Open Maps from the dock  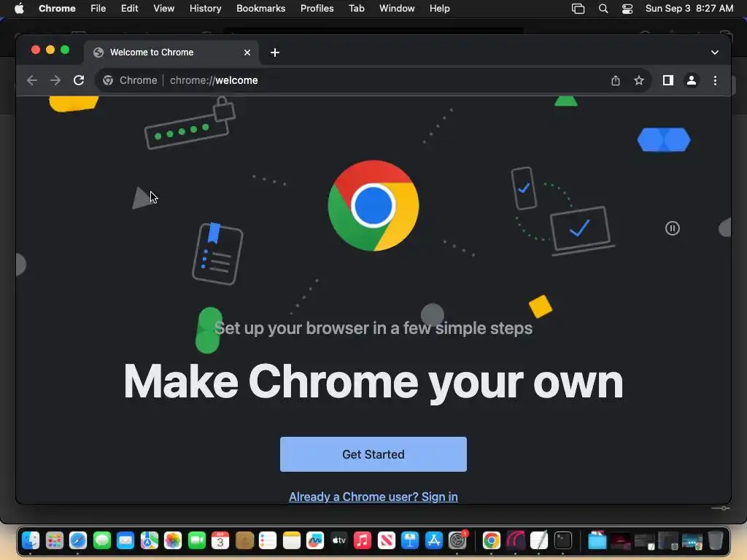click(x=149, y=540)
